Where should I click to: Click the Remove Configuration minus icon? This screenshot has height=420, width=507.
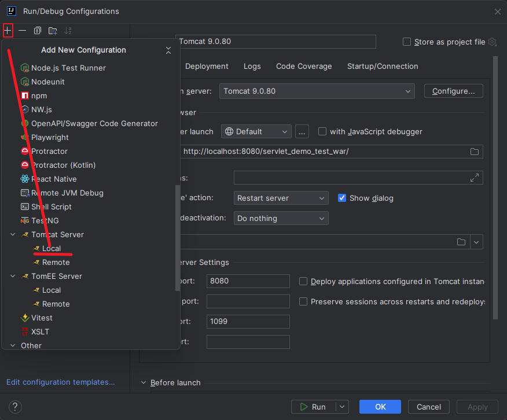(x=22, y=30)
